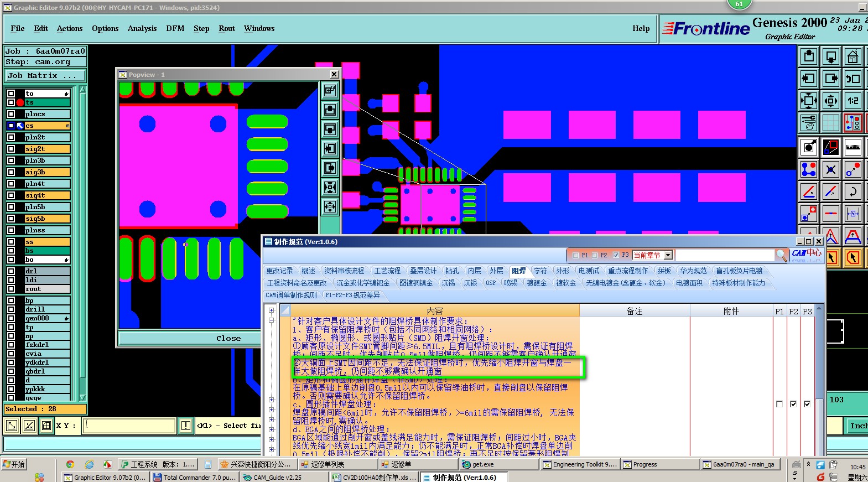Select the rout layer row
This screenshot has height=482, width=868.
[x=48, y=289]
